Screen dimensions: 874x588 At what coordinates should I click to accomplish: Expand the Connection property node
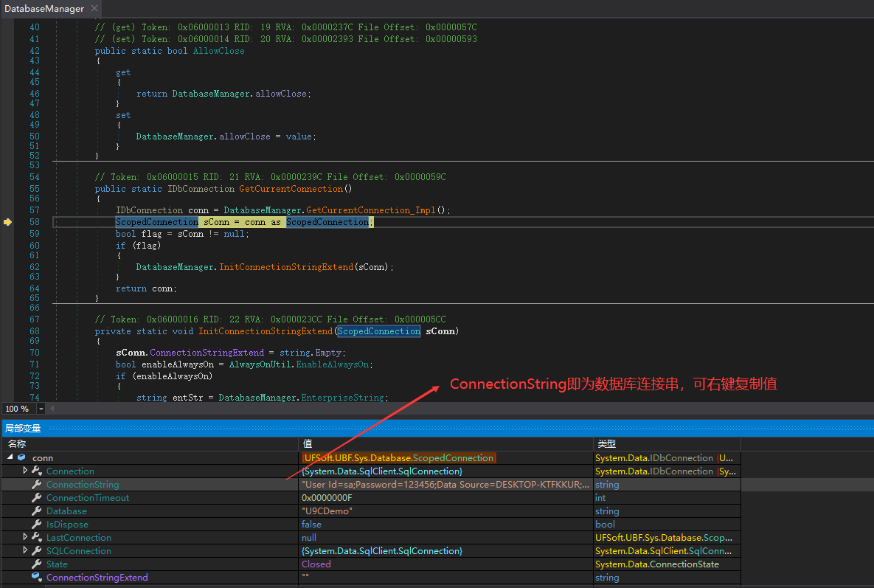pyautogui.click(x=25, y=471)
